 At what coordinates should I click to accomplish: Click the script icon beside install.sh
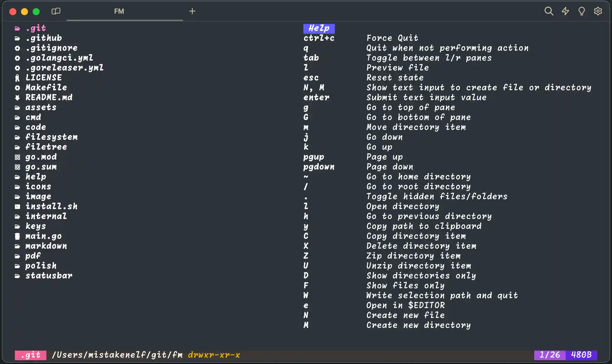click(17, 206)
